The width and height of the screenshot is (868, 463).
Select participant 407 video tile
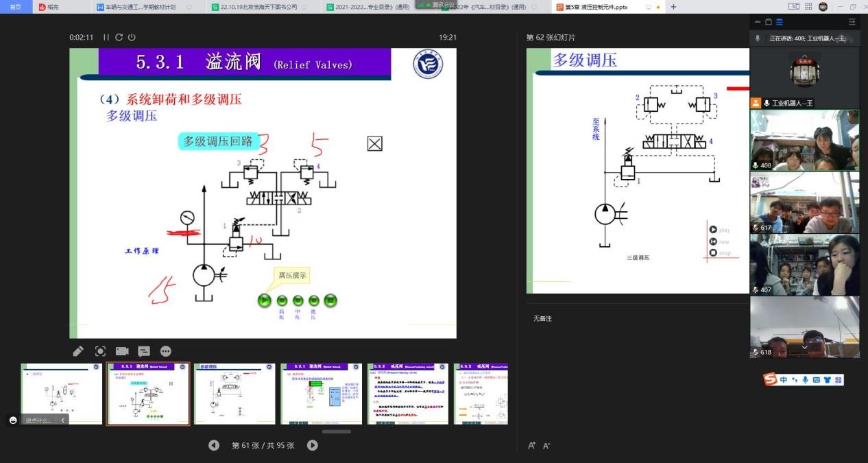(804, 265)
